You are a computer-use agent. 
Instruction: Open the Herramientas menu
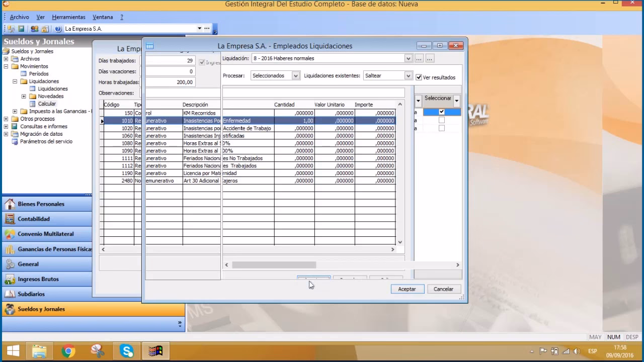coord(68,17)
